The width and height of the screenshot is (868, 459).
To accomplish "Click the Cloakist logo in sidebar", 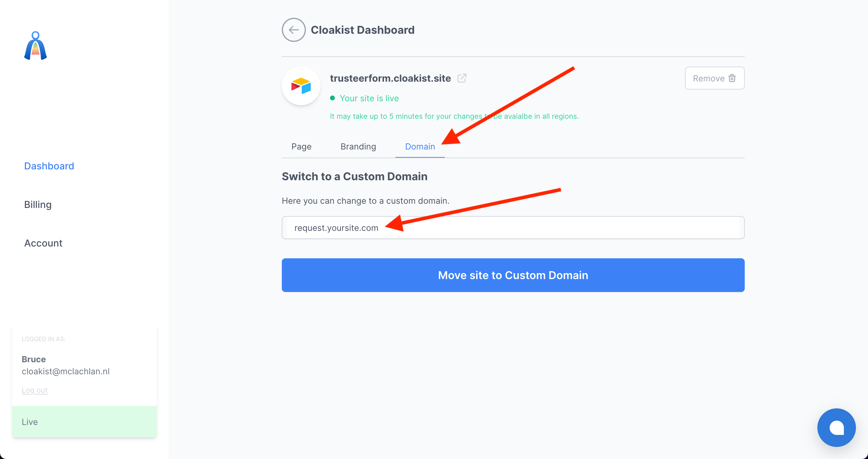I will point(35,46).
